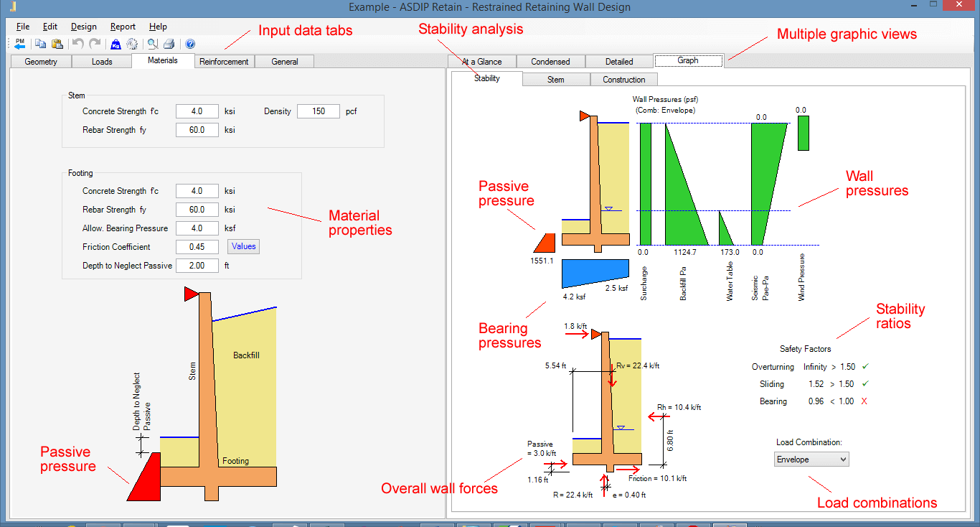Switch to the General tab
Image resolution: width=980 pixels, height=527 pixels.
pyautogui.click(x=285, y=62)
